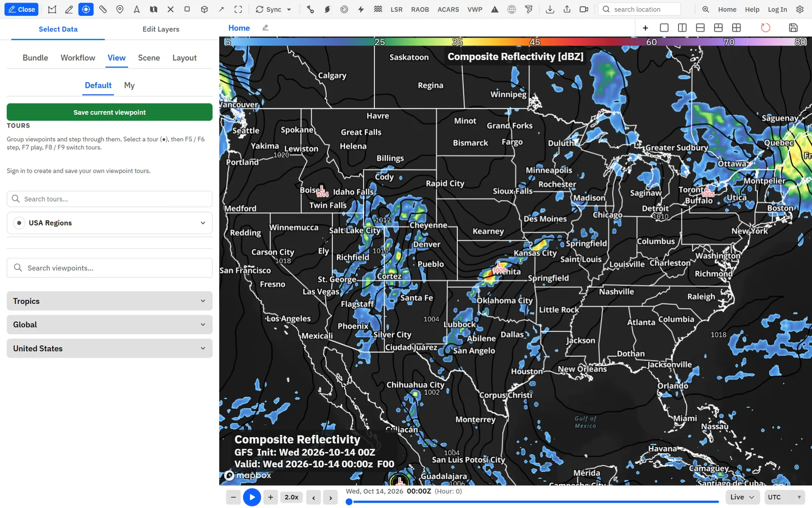The width and height of the screenshot is (812, 508).
Task: Switch to the Edit Layers tab
Action: [x=161, y=29]
